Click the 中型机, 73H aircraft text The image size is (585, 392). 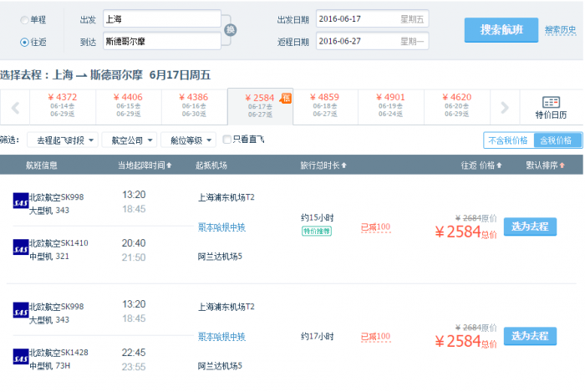click(x=49, y=366)
